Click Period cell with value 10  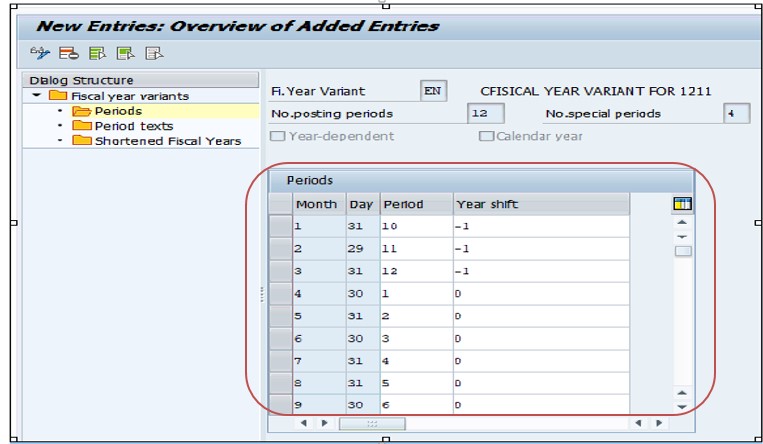point(417,226)
